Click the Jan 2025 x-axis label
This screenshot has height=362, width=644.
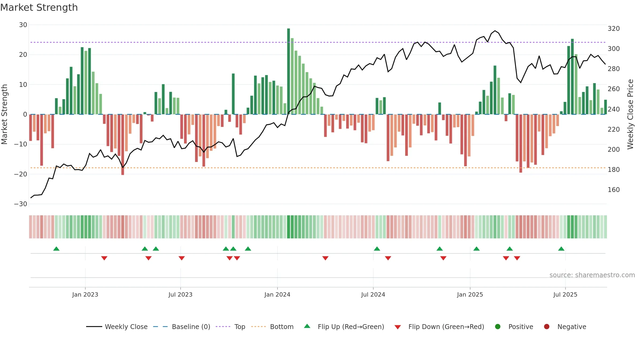pyautogui.click(x=470, y=294)
